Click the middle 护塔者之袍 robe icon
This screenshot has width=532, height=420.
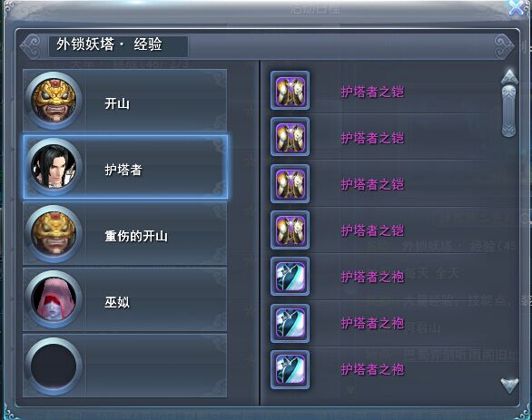pos(291,323)
